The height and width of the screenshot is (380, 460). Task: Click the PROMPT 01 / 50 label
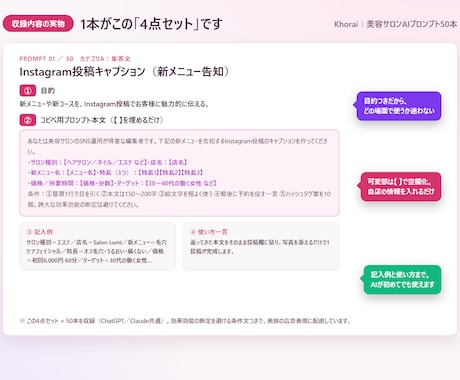[x=46, y=59]
